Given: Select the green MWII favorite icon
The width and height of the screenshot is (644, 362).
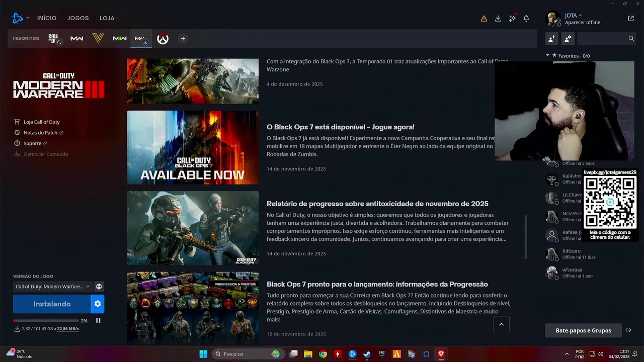Looking at the screenshot, I should tap(120, 39).
